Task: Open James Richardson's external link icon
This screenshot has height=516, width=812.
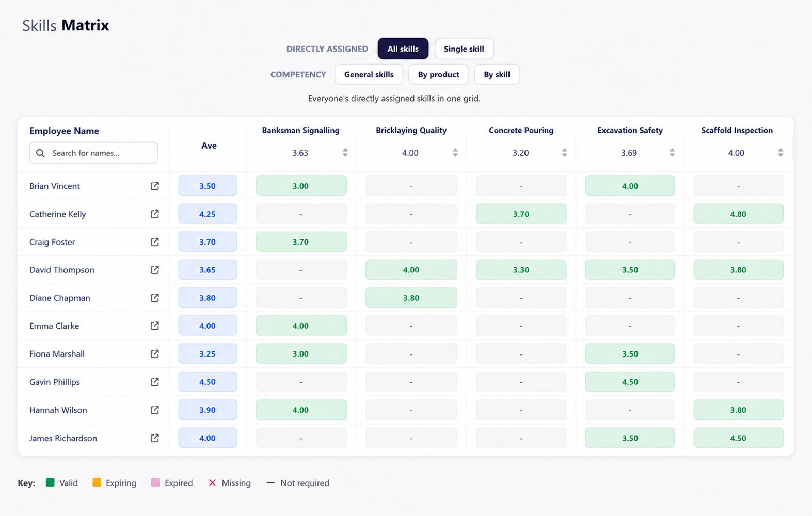Action: (154, 438)
